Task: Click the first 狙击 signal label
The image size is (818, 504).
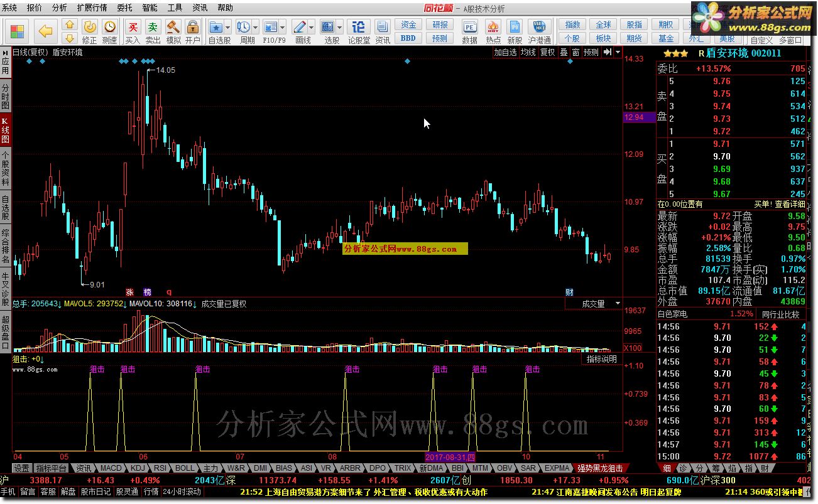Action: 97,369
